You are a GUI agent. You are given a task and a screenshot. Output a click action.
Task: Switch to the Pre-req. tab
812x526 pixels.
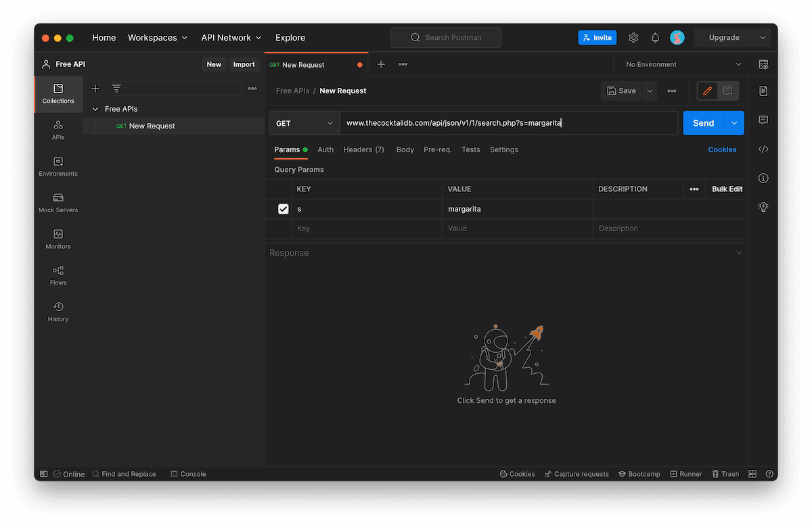438,149
